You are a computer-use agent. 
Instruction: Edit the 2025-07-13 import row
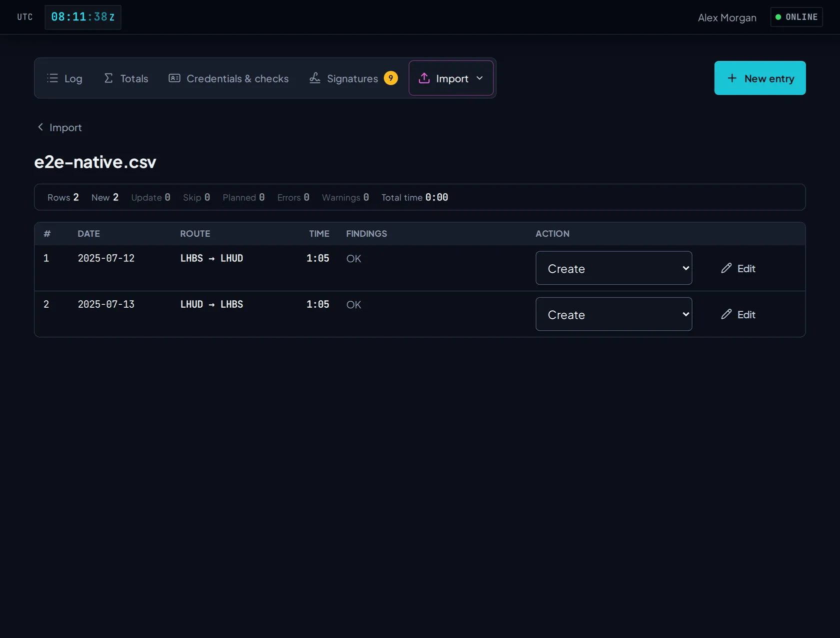[738, 314]
